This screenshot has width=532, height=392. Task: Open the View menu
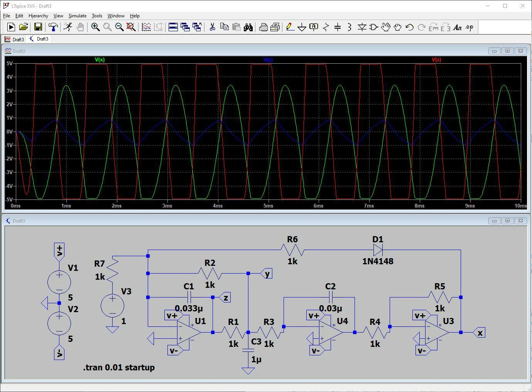click(x=58, y=16)
